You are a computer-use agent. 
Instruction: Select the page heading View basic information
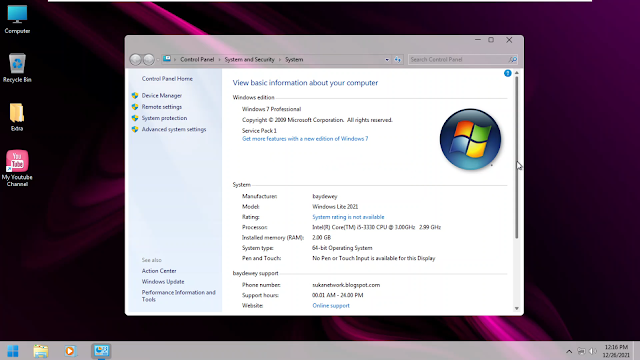pyautogui.click(x=305, y=83)
